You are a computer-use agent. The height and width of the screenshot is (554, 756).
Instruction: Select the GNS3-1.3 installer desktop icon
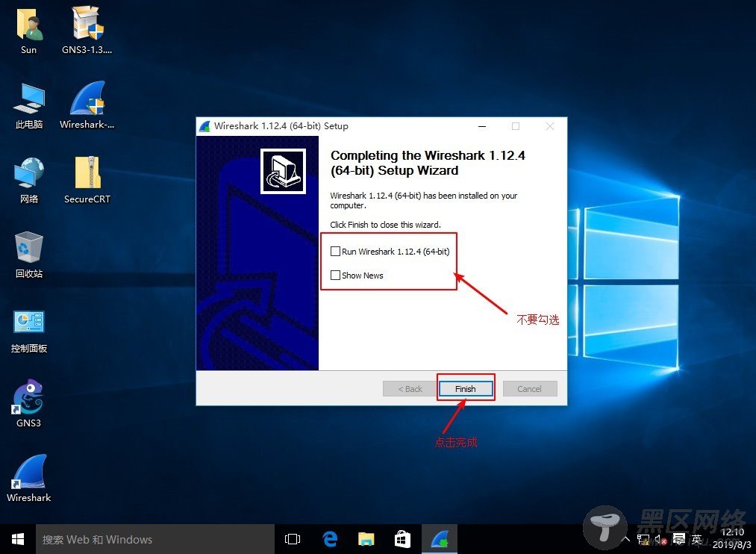[87, 29]
